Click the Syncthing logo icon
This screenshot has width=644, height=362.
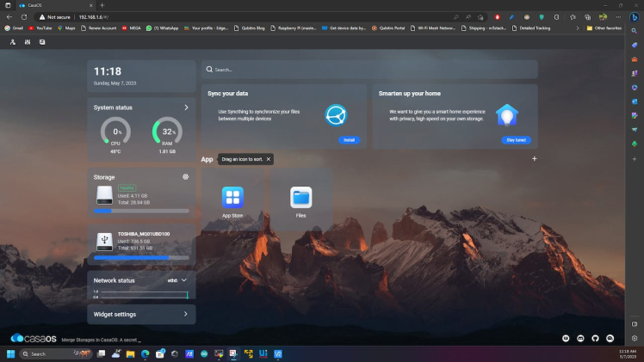click(336, 115)
